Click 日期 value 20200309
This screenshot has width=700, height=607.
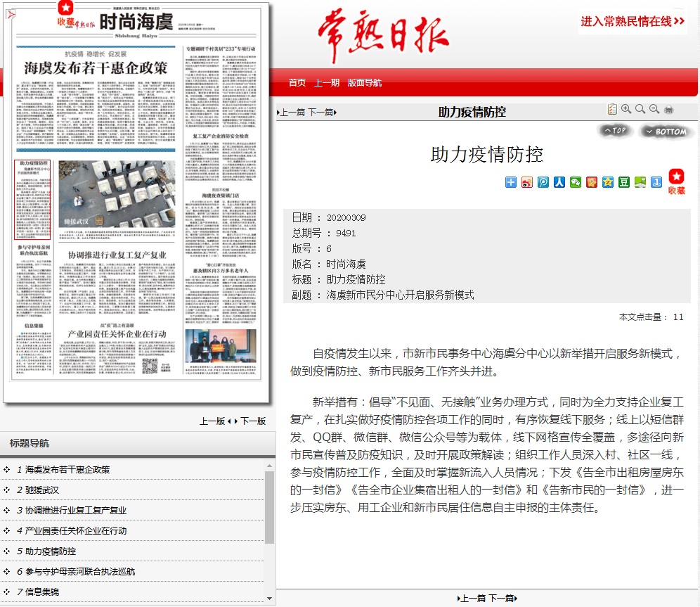click(346, 217)
